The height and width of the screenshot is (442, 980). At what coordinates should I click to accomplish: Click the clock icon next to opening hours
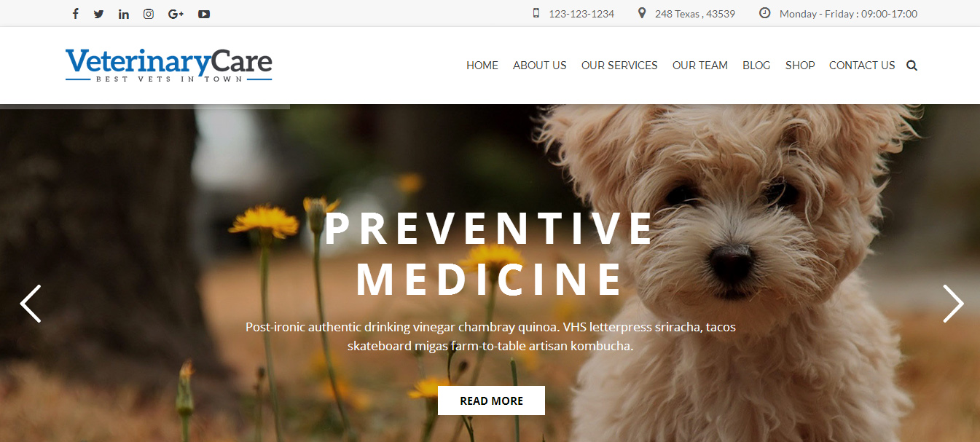pyautogui.click(x=764, y=13)
